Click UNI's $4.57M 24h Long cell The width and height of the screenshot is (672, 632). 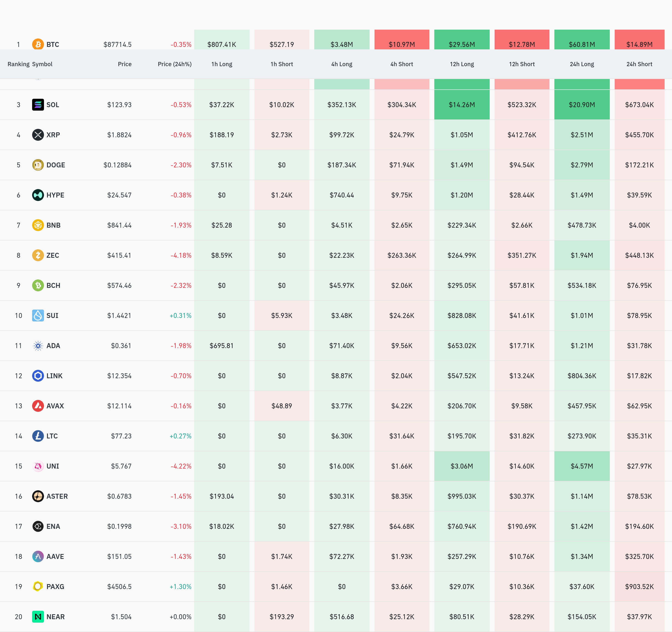(x=581, y=466)
